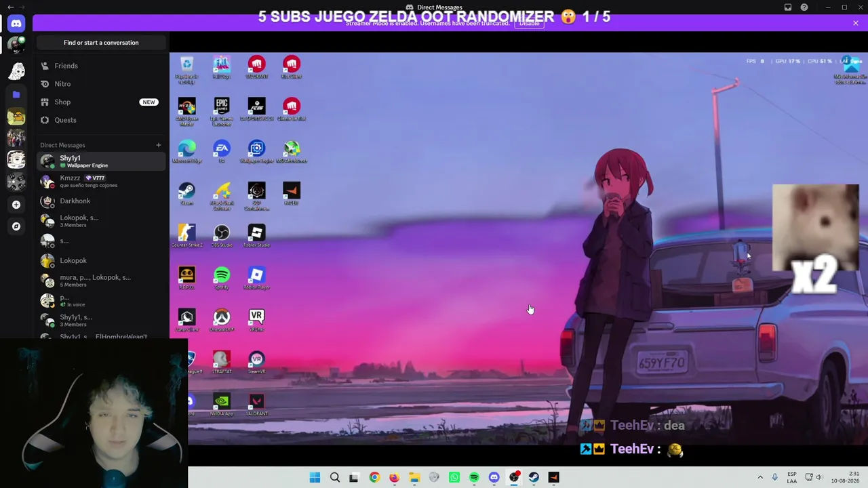Open the NVIDIA App desktop shortcut
This screenshot has width=868, height=488.
click(222, 404)
